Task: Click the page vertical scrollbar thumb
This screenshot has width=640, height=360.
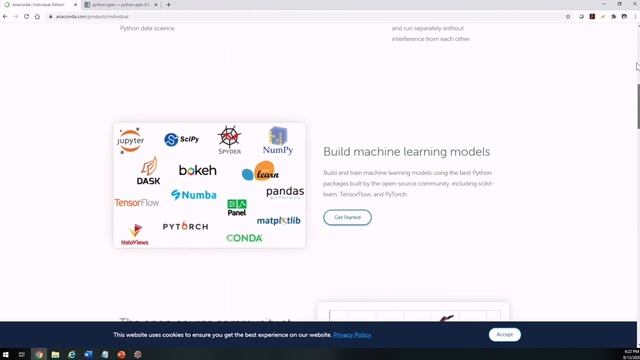Action: pos(638,106)
